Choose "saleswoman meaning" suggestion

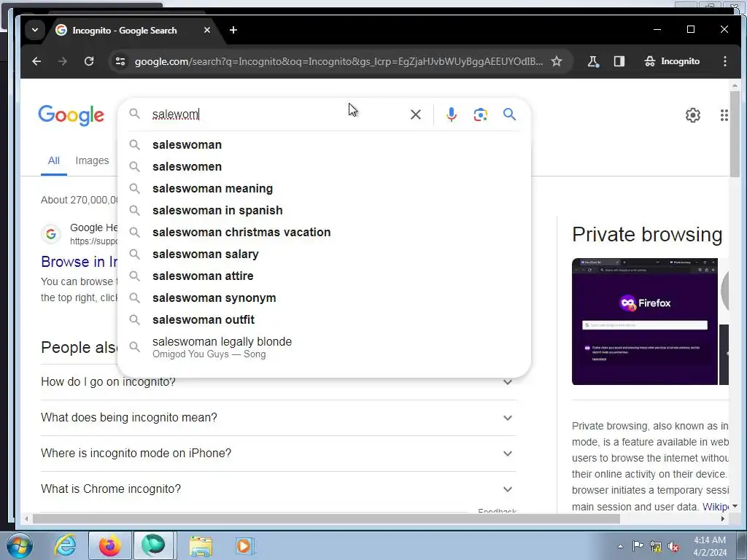pos(324,189)
